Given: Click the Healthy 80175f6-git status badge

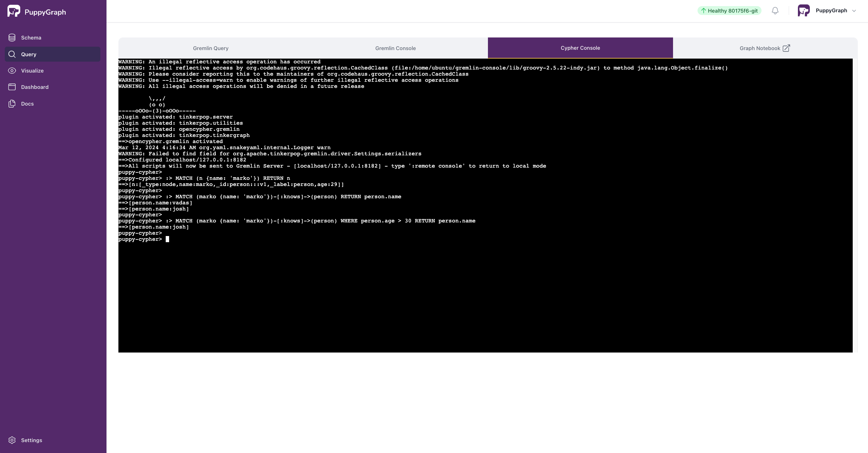Looking at the screenshot, I should (x=730, y=11).
